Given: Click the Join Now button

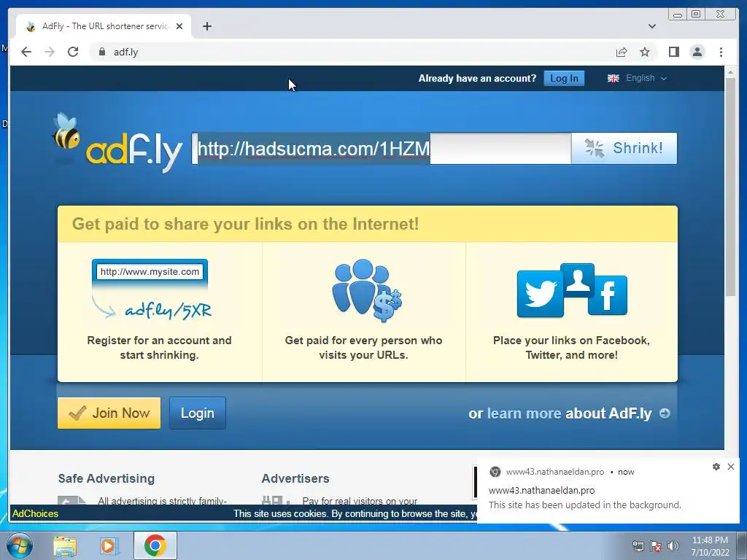Looking at the screenshot, I should click(x=109, y=413).
